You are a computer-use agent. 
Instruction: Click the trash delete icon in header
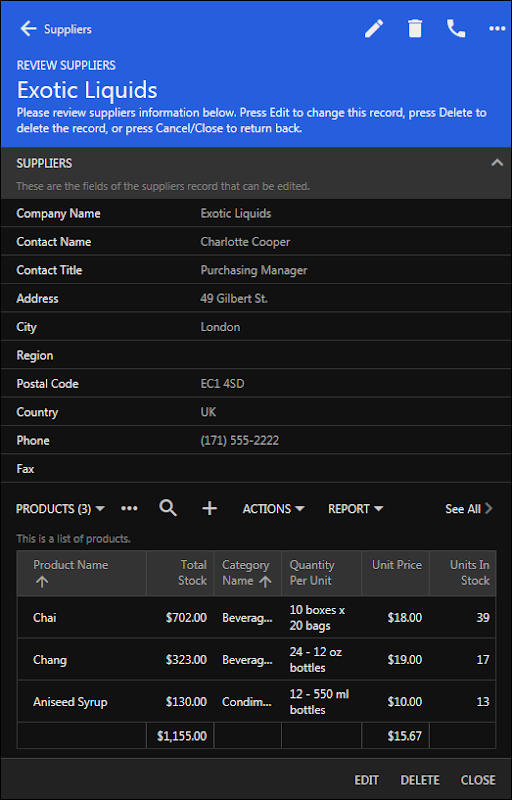pos(415,29)
